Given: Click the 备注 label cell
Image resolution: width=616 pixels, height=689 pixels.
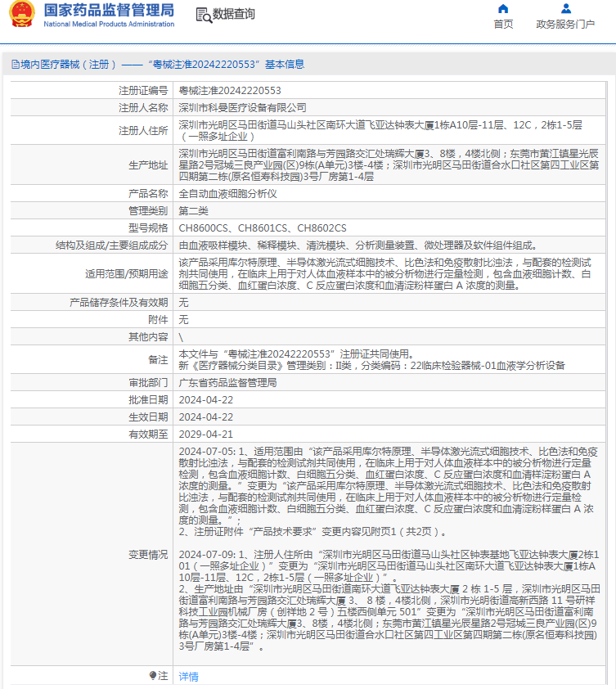Looking at the screenshot, I should (x=92, y=360).
